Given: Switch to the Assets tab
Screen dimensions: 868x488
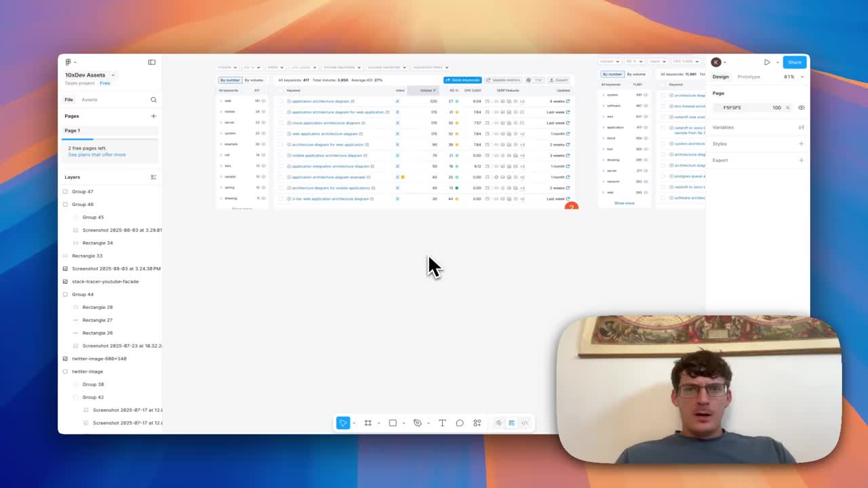Looking at the screenshot, I should [90, 100].
